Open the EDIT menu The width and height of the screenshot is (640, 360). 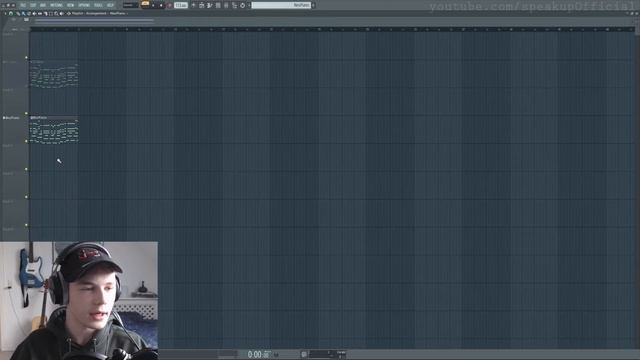click(x=33, y=5)
